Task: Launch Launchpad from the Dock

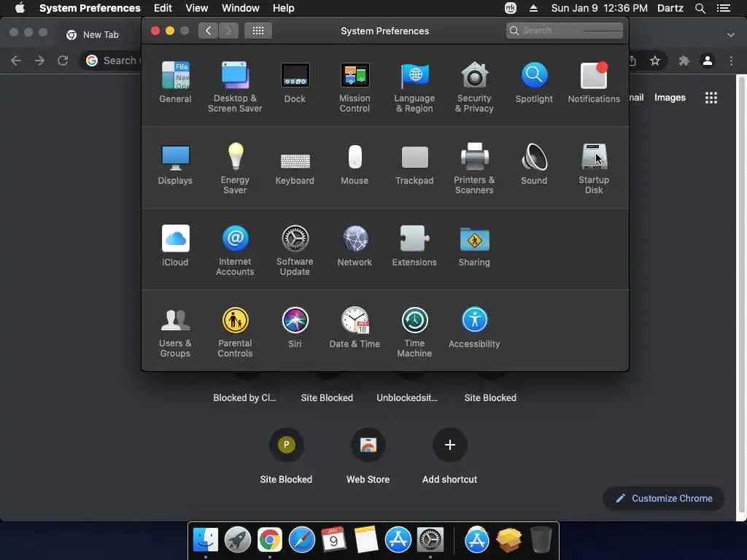Action: click(238, 540)
